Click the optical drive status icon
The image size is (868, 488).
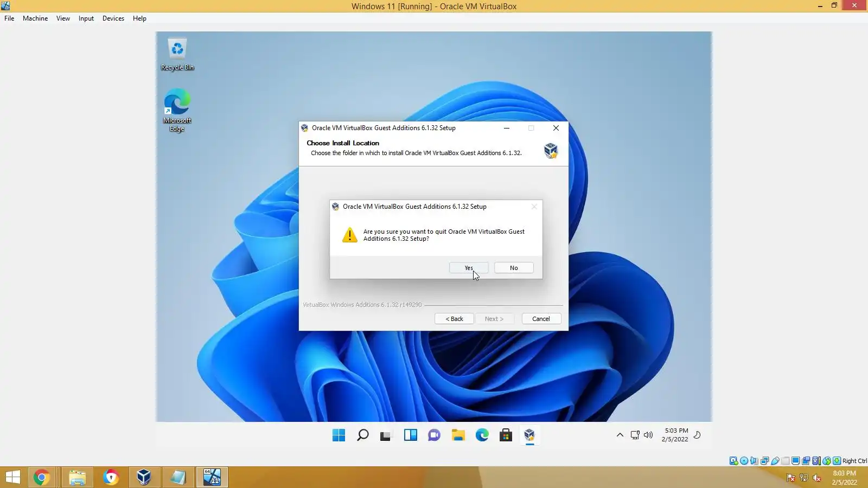(x=744, y=461)
